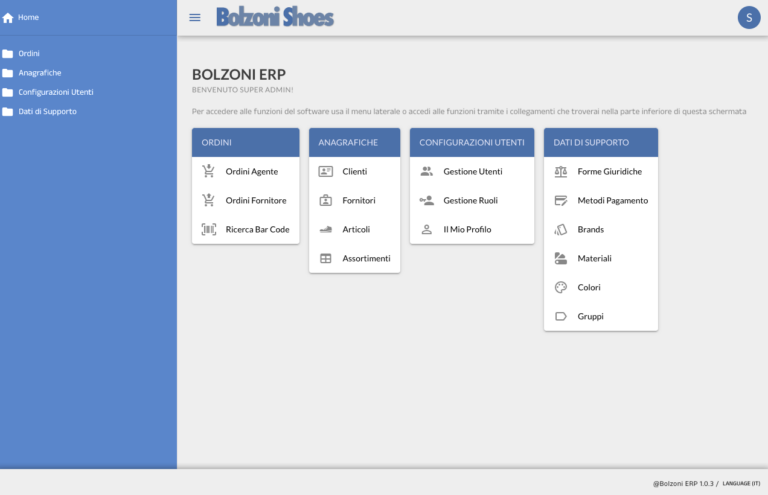The width and height of the screenshot is (768, 495).
Task: Open the Gruppi page
Action: coord(590,316)
